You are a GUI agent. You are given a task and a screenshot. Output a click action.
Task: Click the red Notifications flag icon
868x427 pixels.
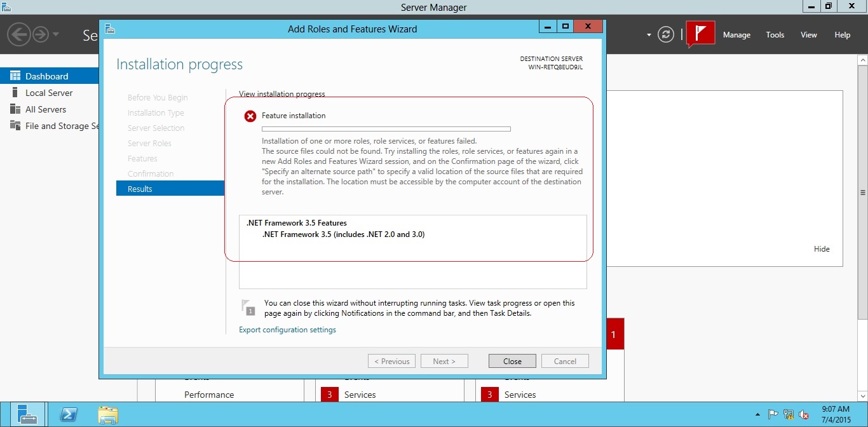coord(700,34)
